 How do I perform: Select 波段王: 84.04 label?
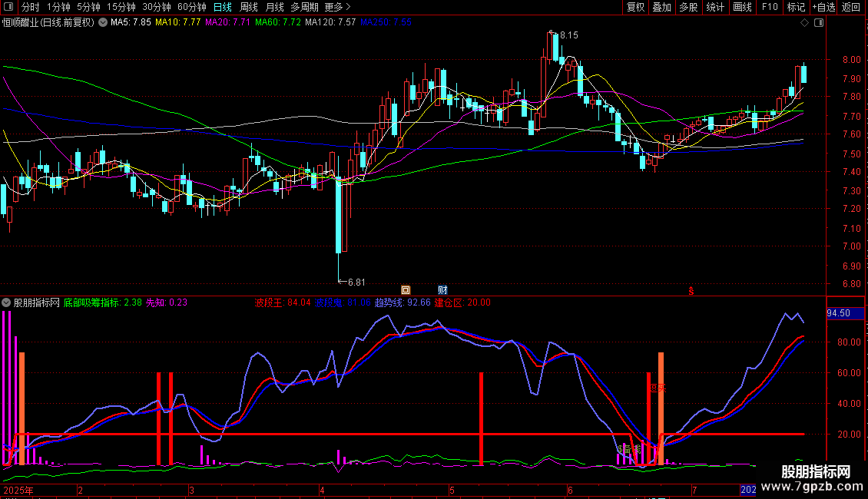pyautogui.click(x=283, y=302)
